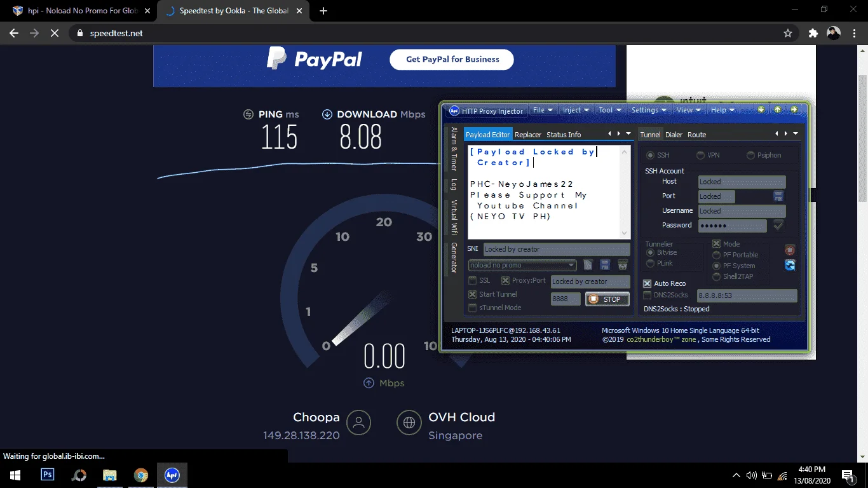Toggle the Proxy:Port checkbox

[505, 280]
